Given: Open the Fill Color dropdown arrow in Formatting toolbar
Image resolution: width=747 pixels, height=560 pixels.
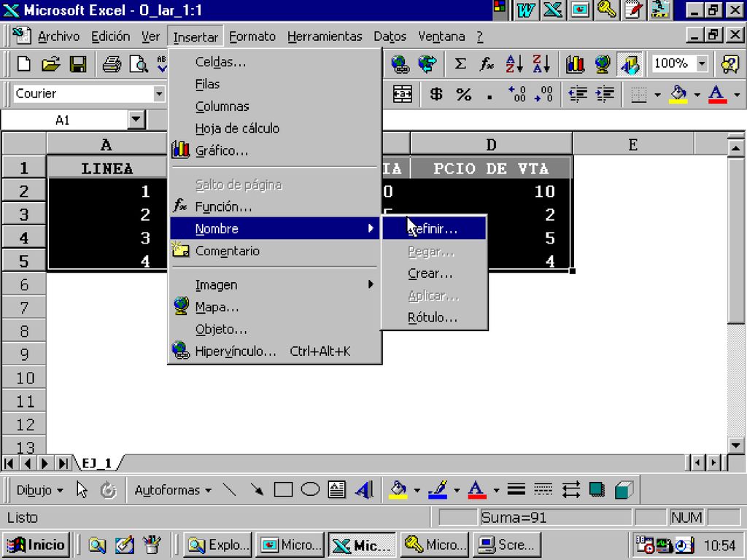Looking at the screenshot, I should click(x=697, y=94).
